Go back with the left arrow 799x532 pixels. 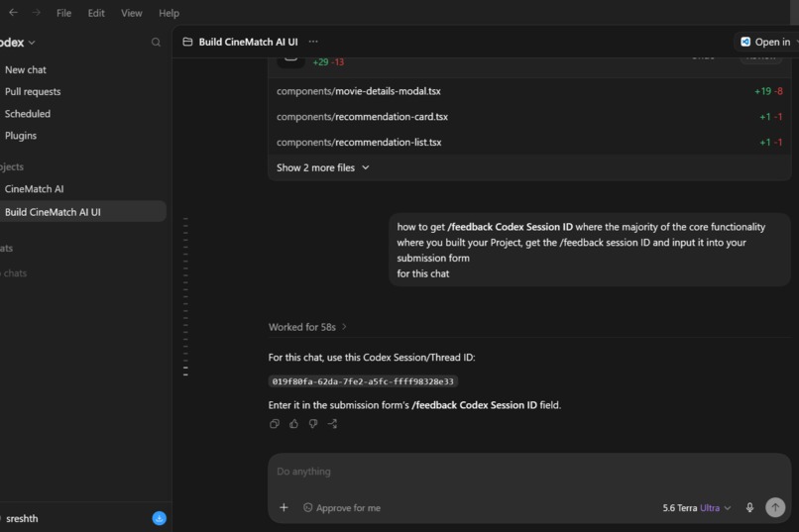pos(13,13)
